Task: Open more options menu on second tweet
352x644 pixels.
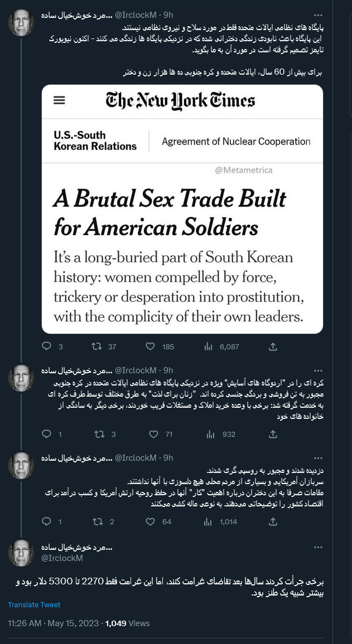Action: (318, 370)
